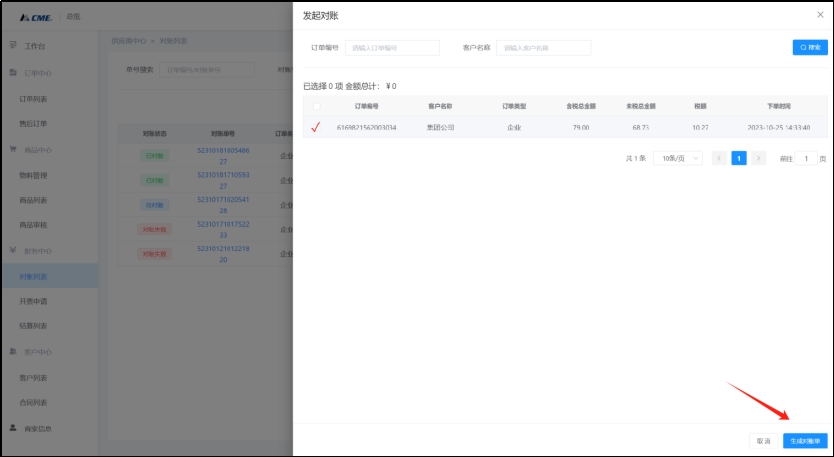The width and height of the screenshot is (834, 457).
Task: Go to previous page using left arrow
Action: [x=719, y=158]
